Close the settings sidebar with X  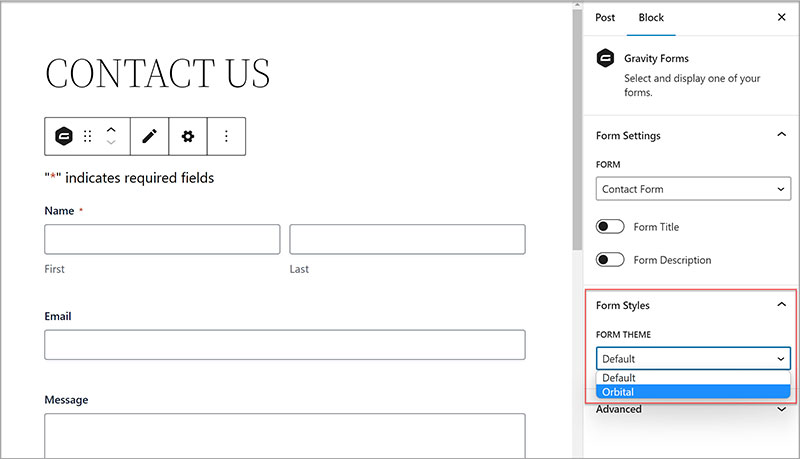point(781,18)
